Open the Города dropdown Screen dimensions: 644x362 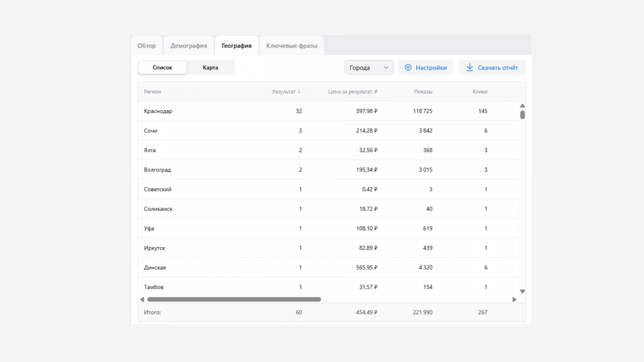pos(368,68)
